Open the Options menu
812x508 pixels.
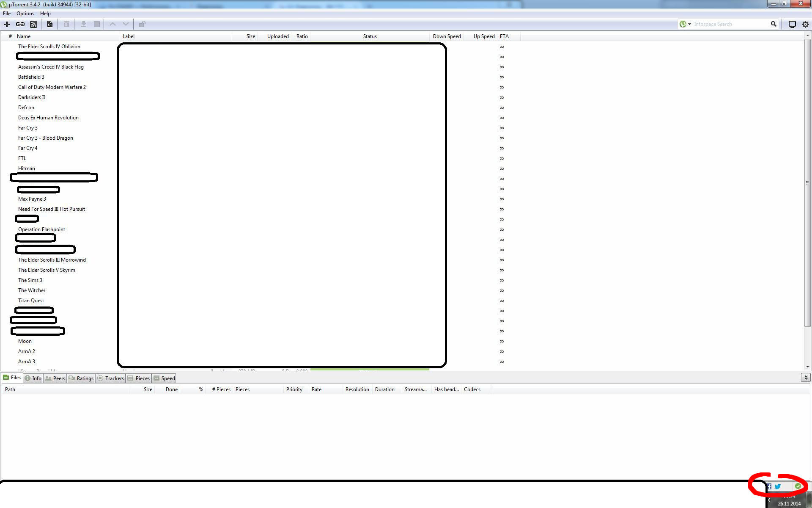25,14
